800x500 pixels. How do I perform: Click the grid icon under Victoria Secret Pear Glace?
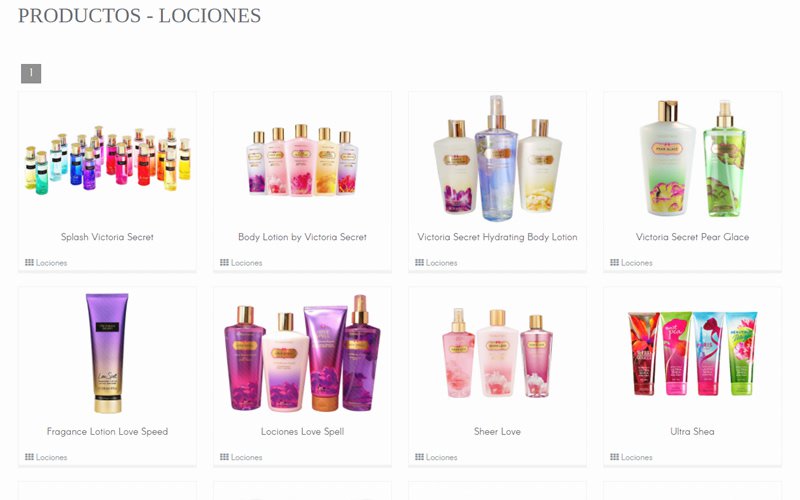pos(614,262)
